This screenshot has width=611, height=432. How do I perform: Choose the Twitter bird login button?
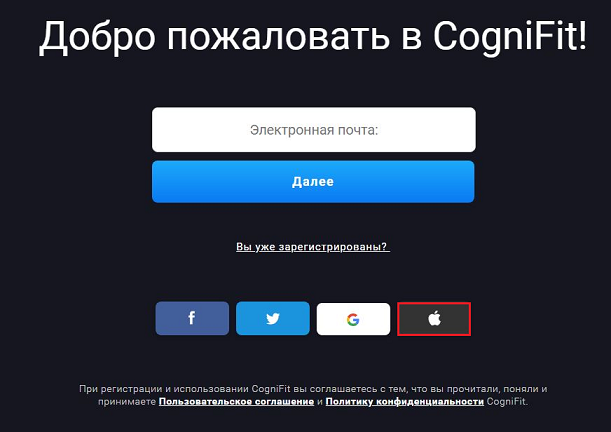tap(273, 318)
